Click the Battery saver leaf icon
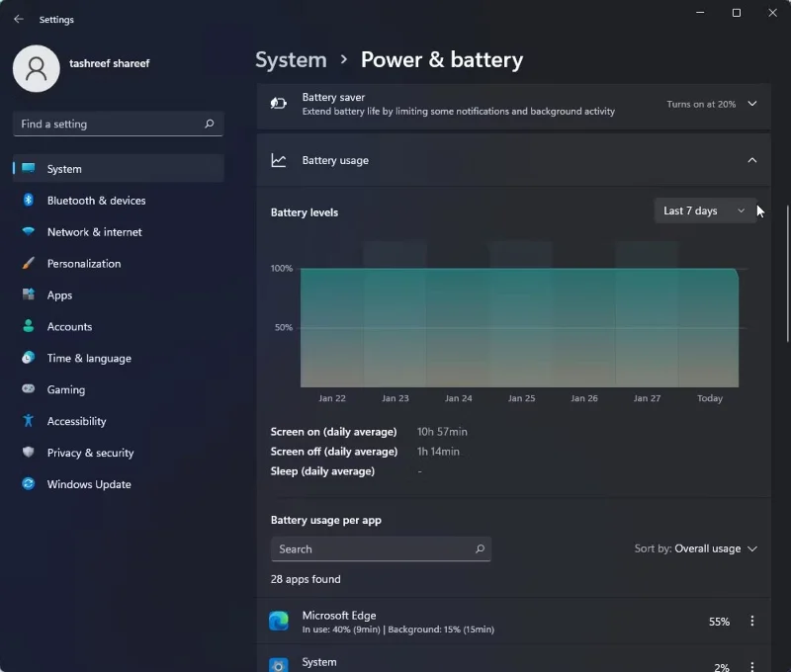Screen dimensions: 791x672 coord(278,104)
